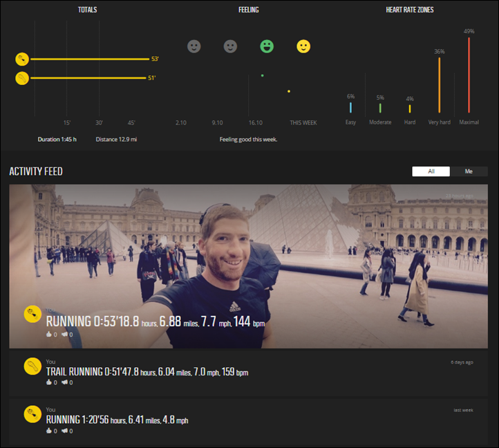Screen dimensions: 499x448
Task: Click the gray smiley above week 2.10
Action: 194,46
